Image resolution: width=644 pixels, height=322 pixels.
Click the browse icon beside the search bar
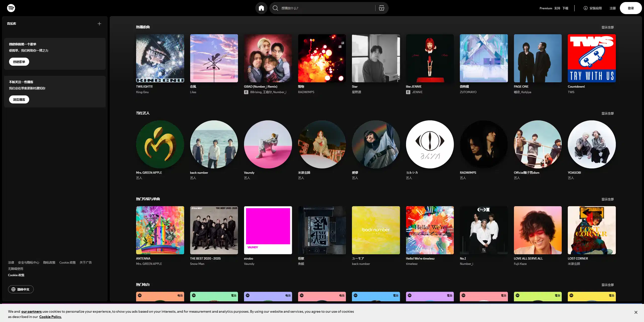pyautogui.click(x=381, y=8)
